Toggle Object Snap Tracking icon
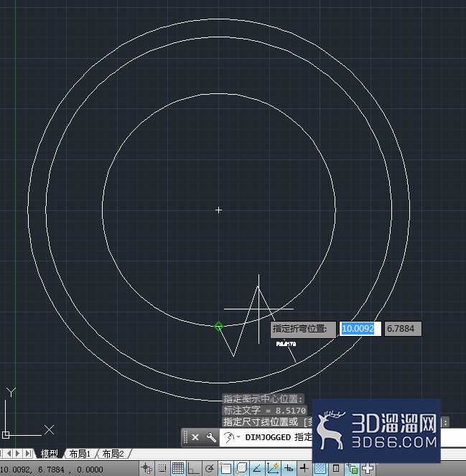Viewport: 466px width, 476px height. point(257,468)
